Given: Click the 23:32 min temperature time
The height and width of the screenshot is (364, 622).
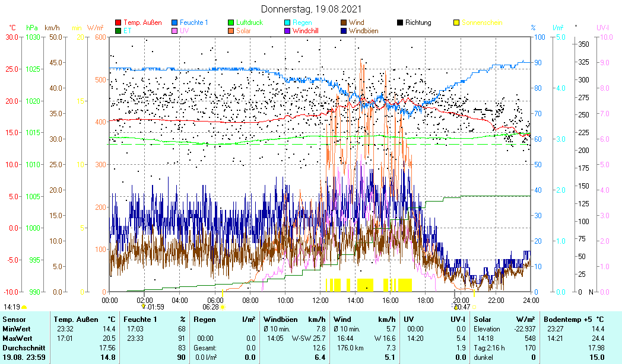Looking at the screenshot, I should [x=65, y=329].
